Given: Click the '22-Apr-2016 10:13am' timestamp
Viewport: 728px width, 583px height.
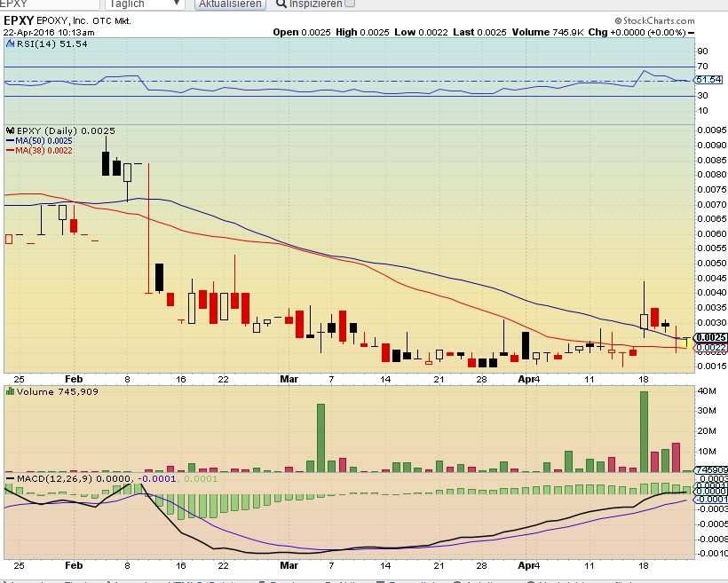Looking at the screenshot, I should (49, 33).
